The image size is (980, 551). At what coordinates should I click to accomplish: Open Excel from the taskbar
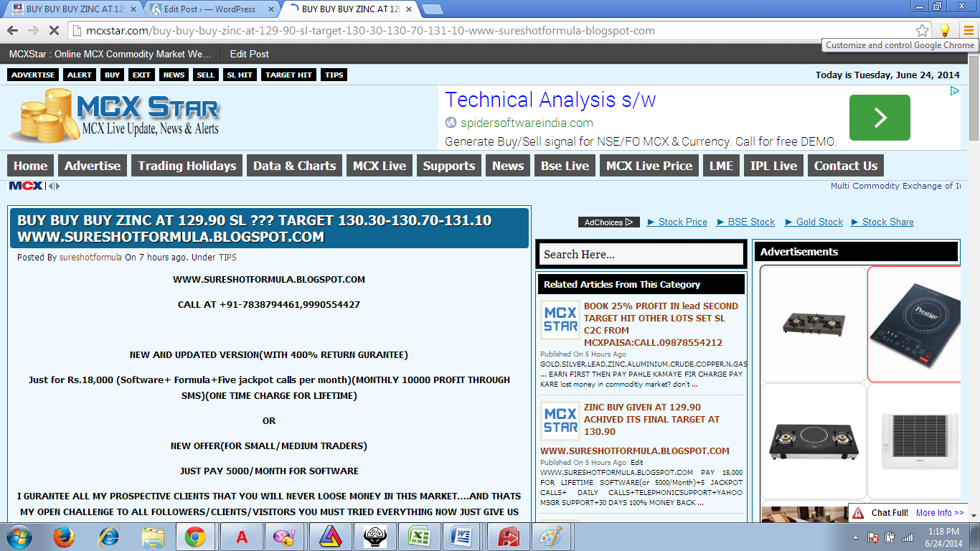pyautogui.click(x=418, y=537)
